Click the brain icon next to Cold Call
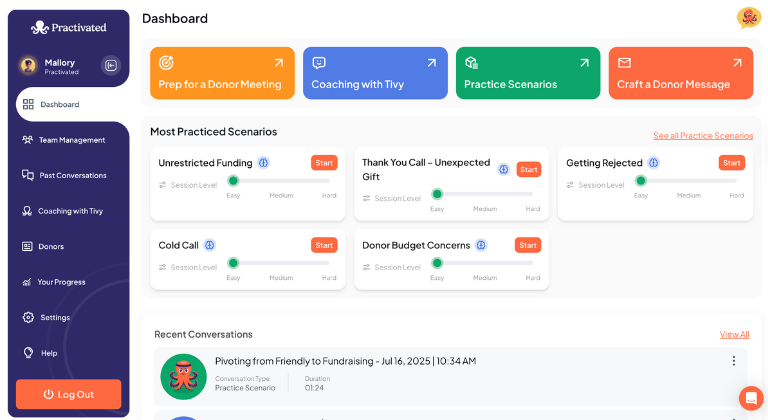 click(210, 245)
